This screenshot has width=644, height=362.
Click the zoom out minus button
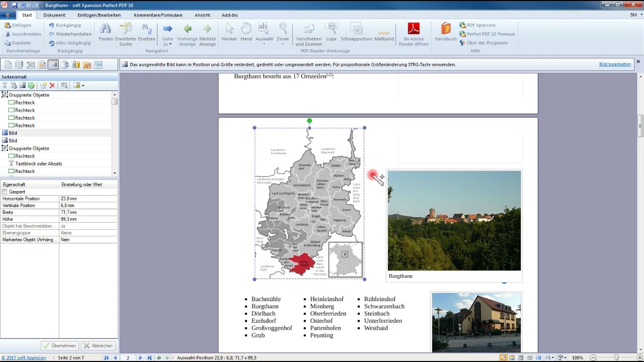(593, 358)
